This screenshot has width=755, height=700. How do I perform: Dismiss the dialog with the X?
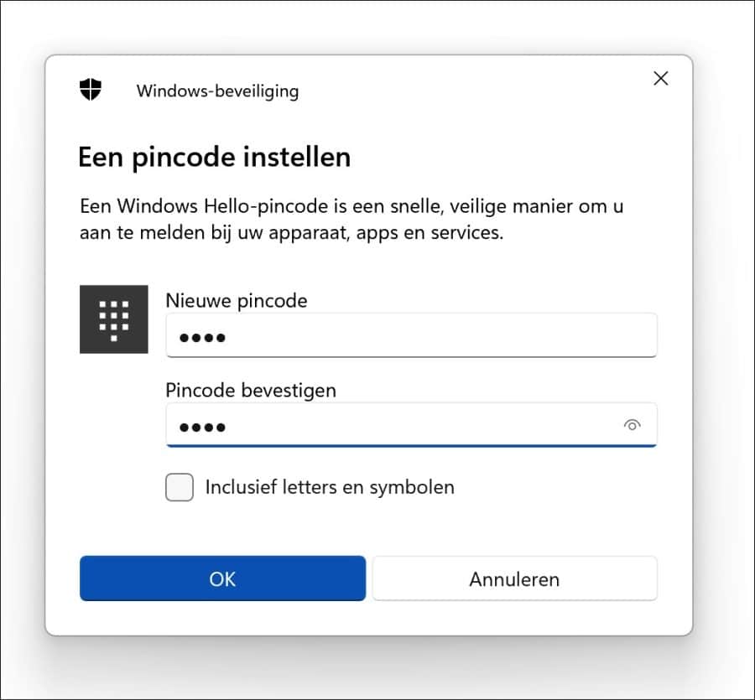(660, 78)
